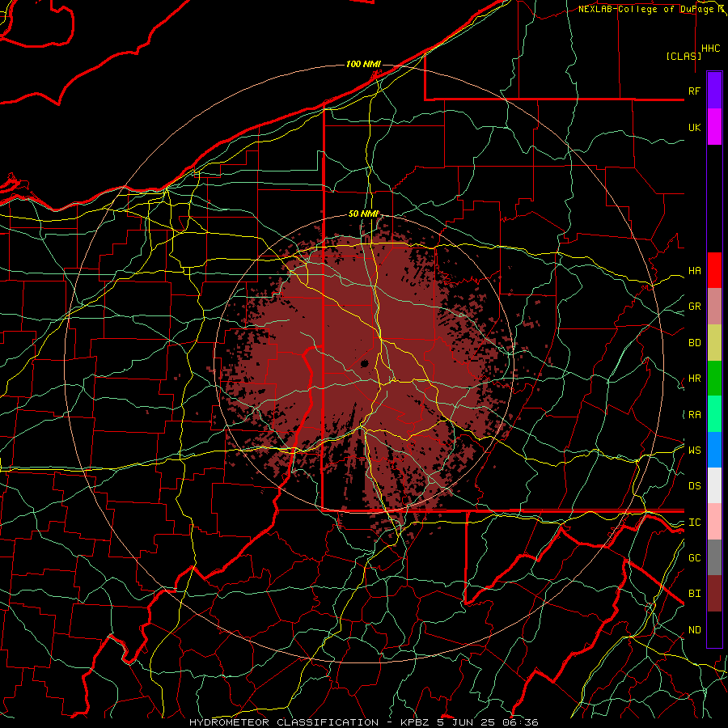
Task: Click the black radar site dot at the center
Action: [365, 363]
